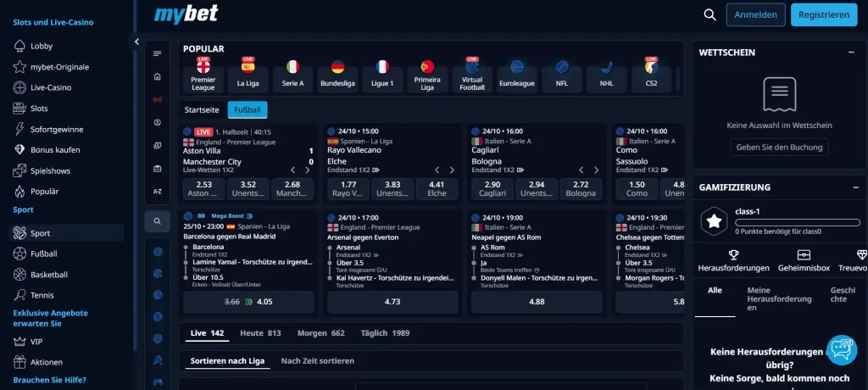Click the home icon in sports rail

pyautogui.click(x=158, y=76)
